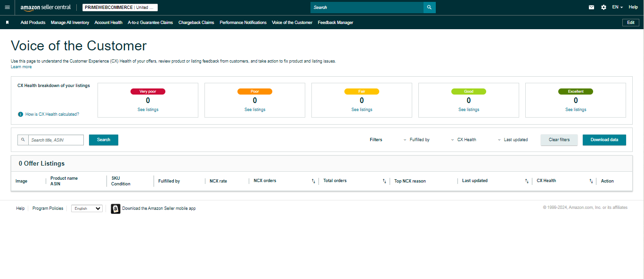Sort by Last updated column arrows
The width and height of the screenshot is (644, 279).
527,181
